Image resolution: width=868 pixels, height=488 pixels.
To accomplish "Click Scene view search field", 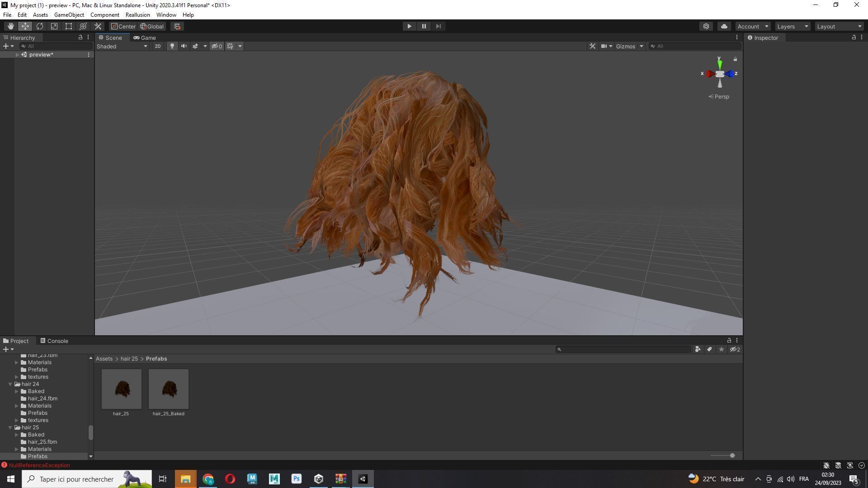I will [695, 46].
